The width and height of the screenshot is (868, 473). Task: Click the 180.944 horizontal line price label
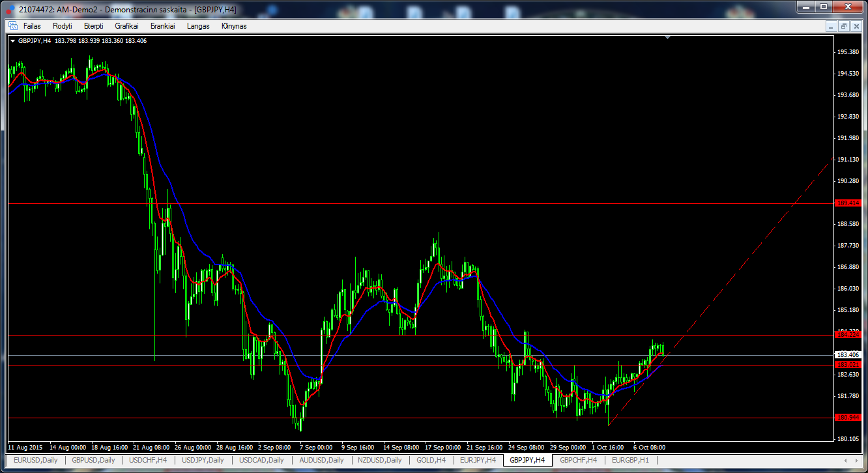point(848,418)
